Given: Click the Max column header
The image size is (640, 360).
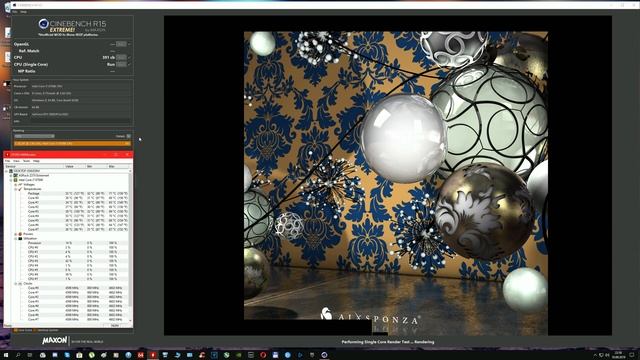Looking at the screenshot, I should point(118,167).
